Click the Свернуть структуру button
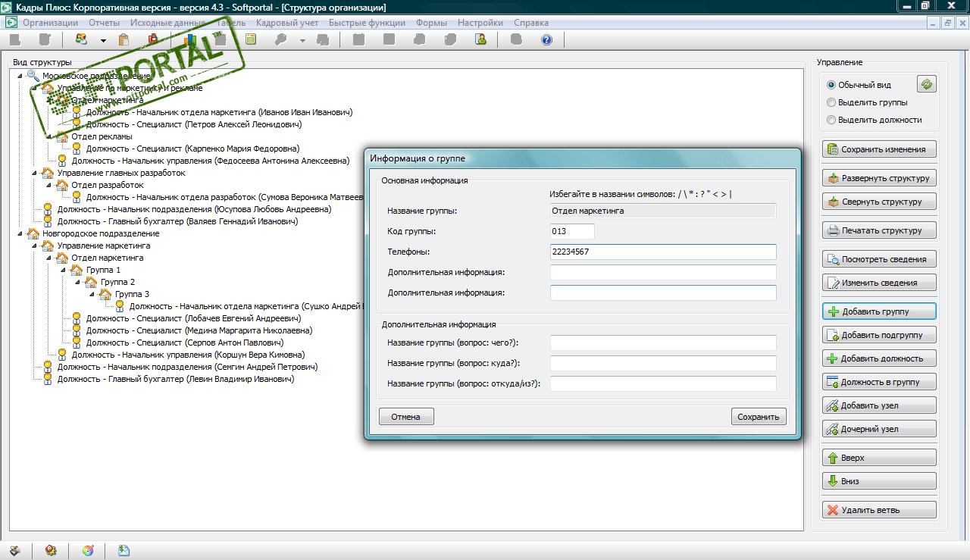Screen dimensions: 970x560 (879, 202)
